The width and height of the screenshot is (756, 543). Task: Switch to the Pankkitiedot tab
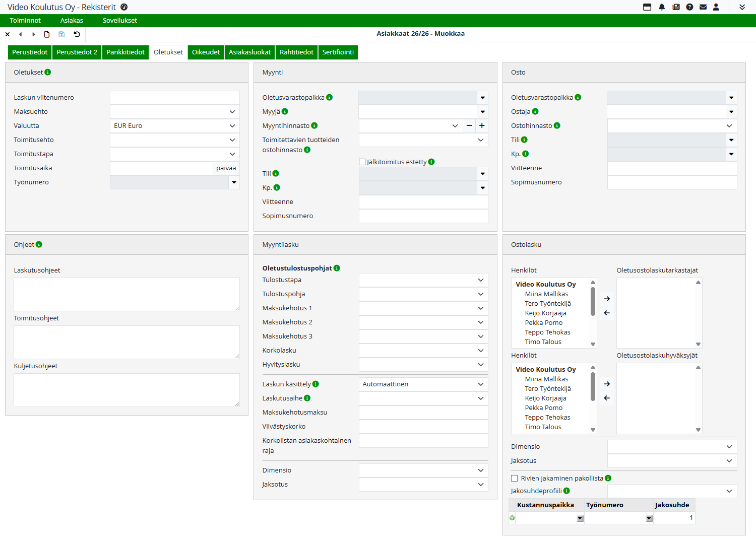click(125, 52)
